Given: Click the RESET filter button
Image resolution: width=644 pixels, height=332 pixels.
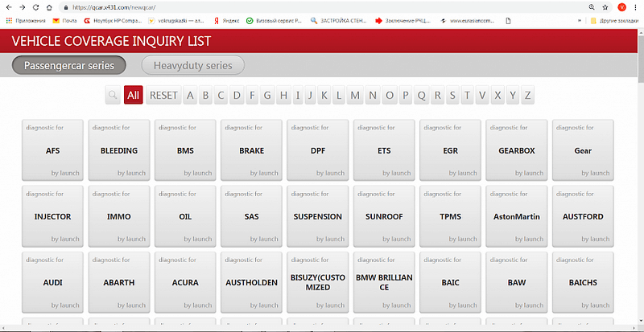Looking at the screenshot, I should [163, 95].
